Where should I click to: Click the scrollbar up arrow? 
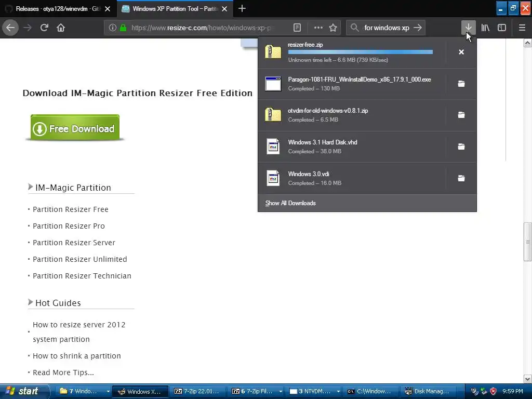click(527, 43)
